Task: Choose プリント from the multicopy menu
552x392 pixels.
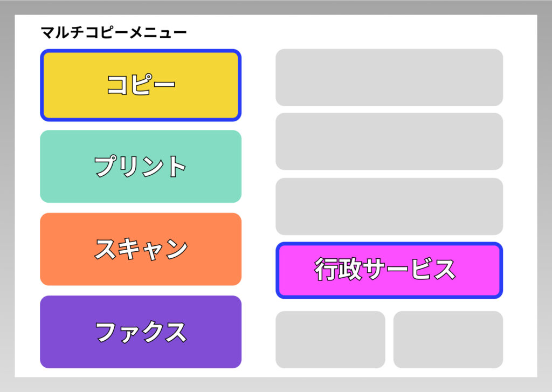Action: click(x=141, y=166)
